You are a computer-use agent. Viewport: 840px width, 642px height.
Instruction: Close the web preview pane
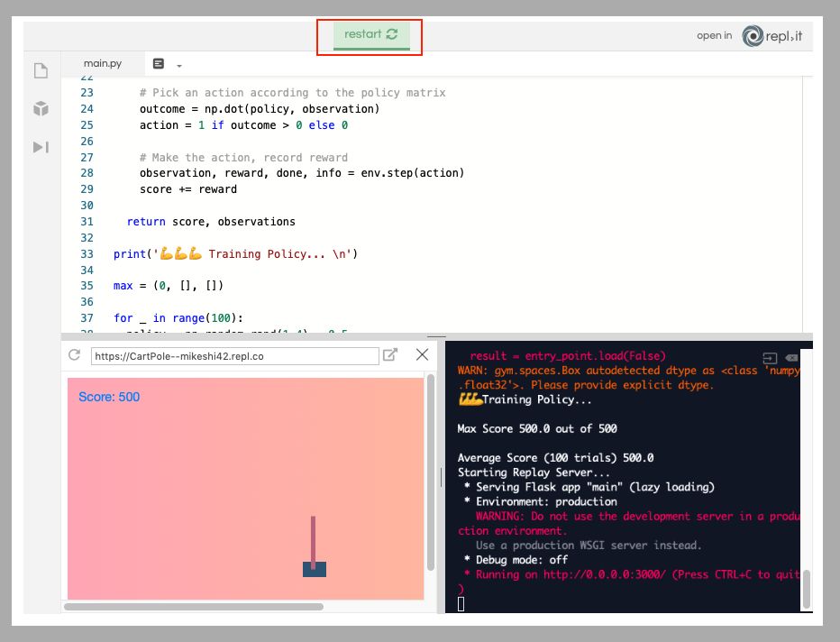(x=422, y=355)
